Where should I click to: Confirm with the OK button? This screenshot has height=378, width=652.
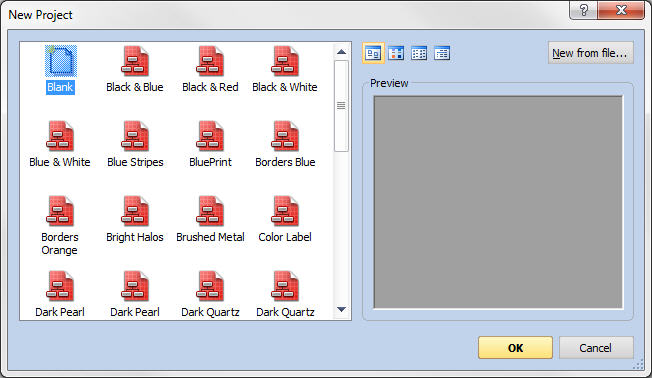(x=515, y=348)
